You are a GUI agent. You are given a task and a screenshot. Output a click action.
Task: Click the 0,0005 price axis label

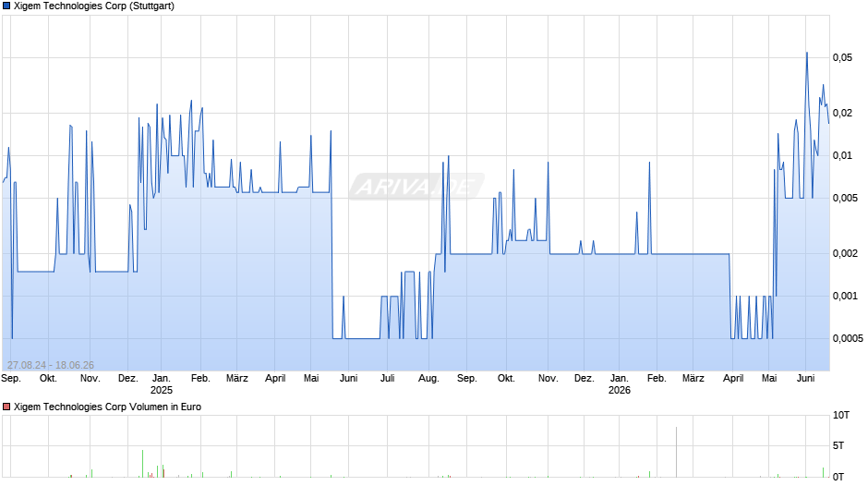[848, 338]
